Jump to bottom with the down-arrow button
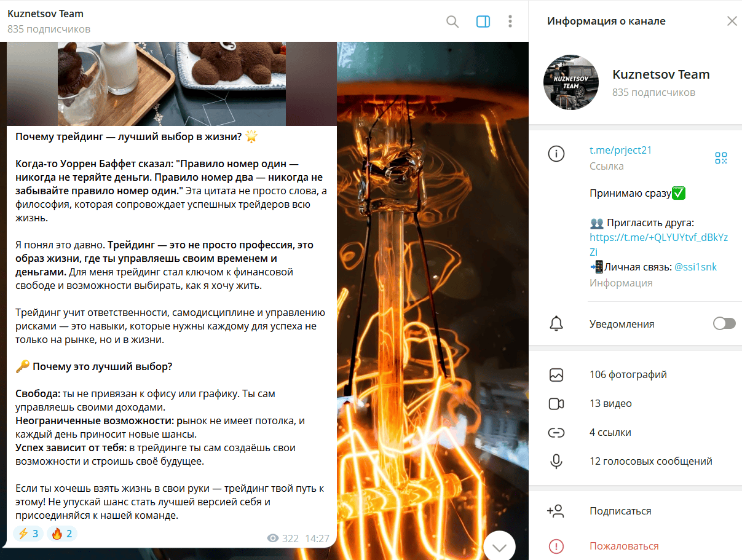Viewport: 742px width, 560px height. pos(499,546)
